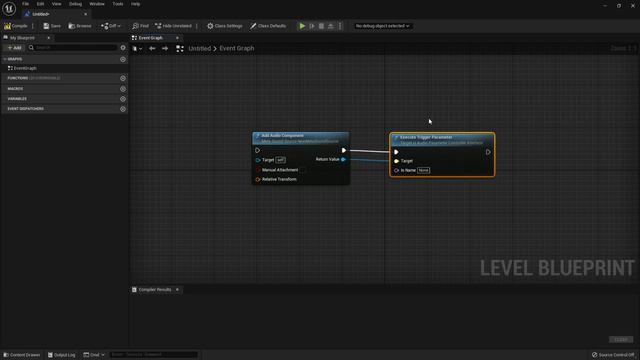Select the Compiler Results tab
The width and height of the screenshot is (640, 360).
155,289
